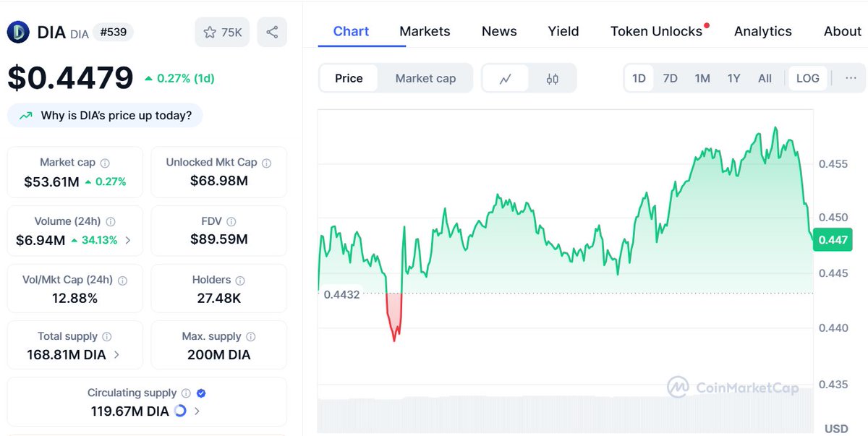The image size is (868, 436).
Task: Switch to line chart view icon
Action: (x=506, y=79)
